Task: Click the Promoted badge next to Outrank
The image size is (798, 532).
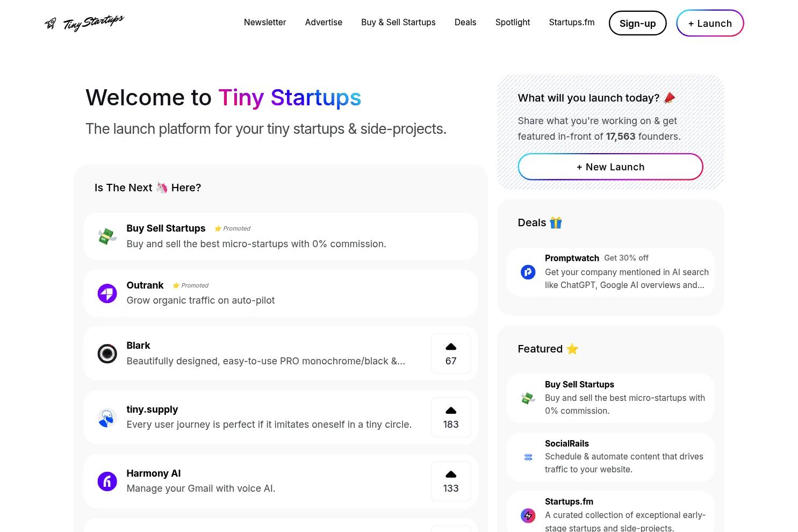Action: pyautogui.click(x=190, y=285)
